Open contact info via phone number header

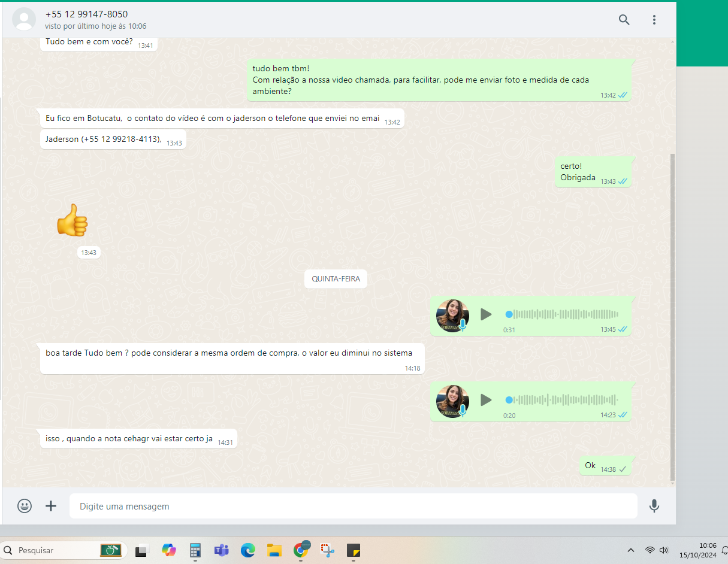coord(86,14)
